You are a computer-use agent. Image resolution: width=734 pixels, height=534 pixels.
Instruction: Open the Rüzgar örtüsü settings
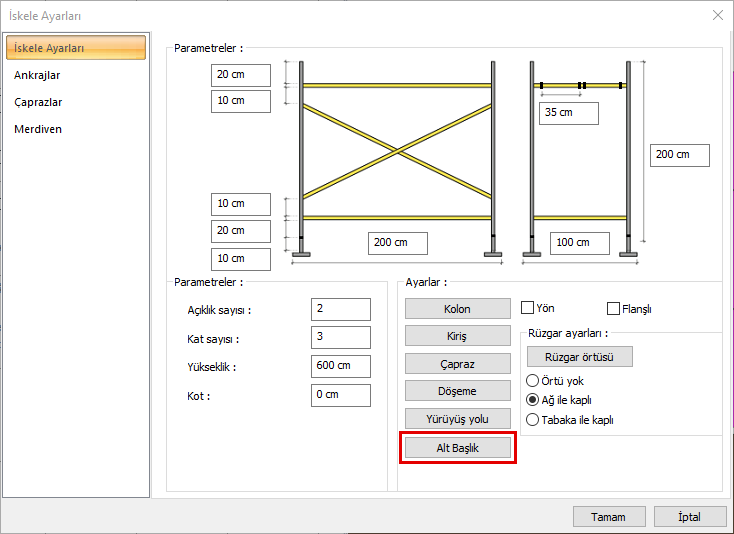(x=579, y=357)
